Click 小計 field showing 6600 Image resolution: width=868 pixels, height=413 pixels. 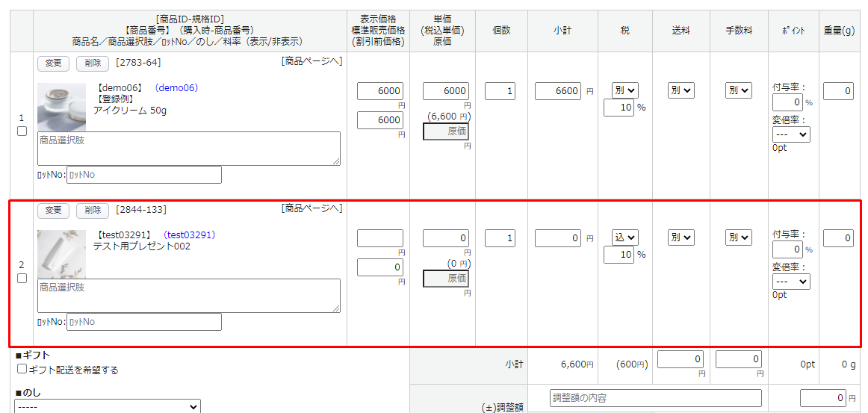pos(558,91)
